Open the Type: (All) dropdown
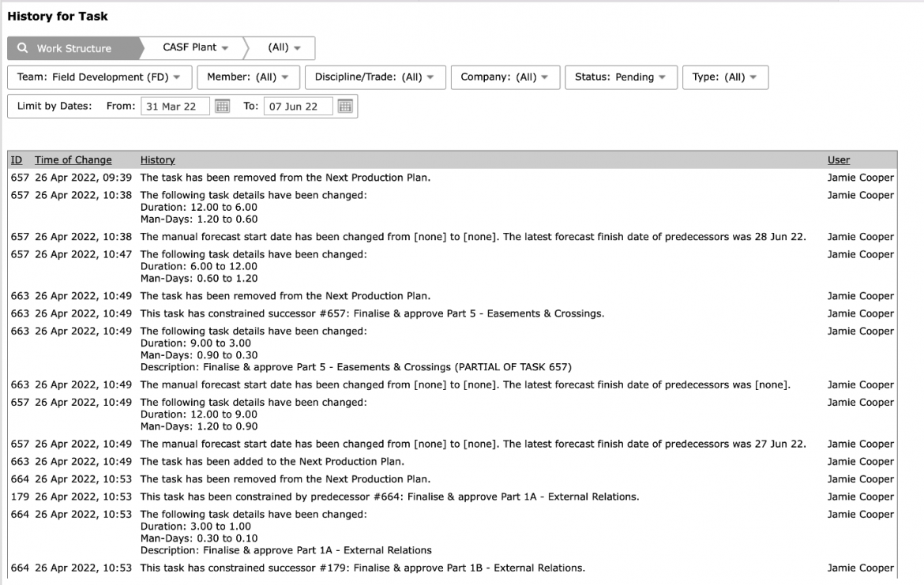The image size is (924, 585). [725, 77]
